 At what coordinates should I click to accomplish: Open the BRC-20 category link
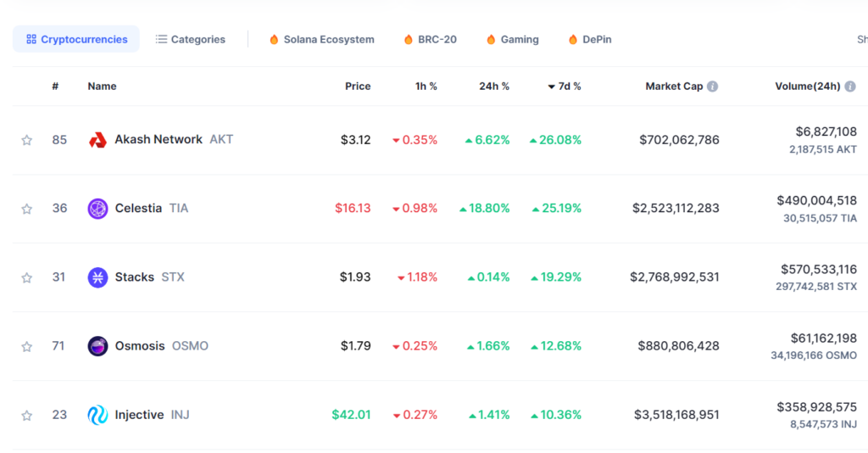point(437,40)
